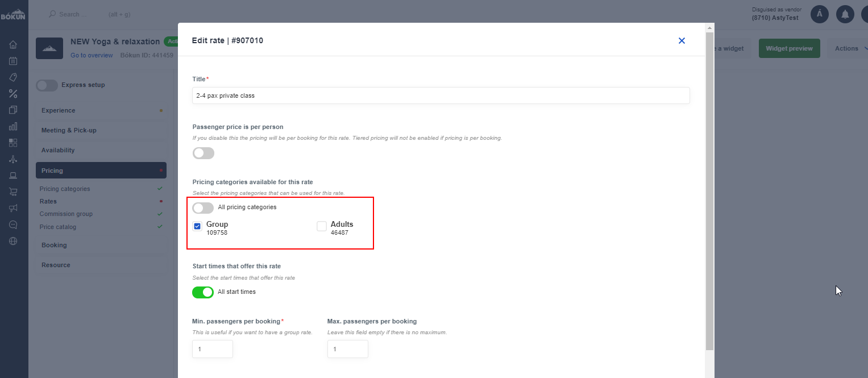This screenshot has width=868, height=378.
Task: Open the notifications bell icon
Action: [845, 14]
